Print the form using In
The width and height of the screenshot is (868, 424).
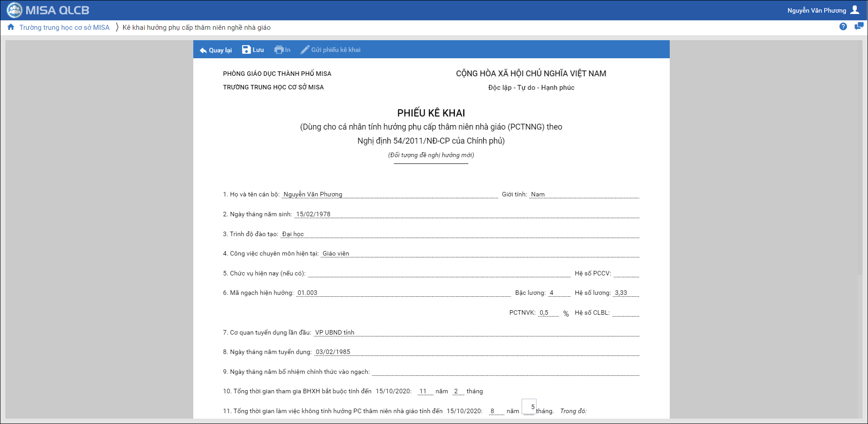pos(282,50)
